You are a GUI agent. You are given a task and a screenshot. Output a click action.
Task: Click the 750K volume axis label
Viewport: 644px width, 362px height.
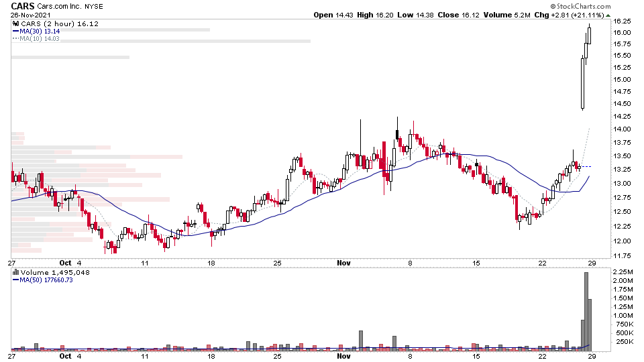click(x=625, y=324)
